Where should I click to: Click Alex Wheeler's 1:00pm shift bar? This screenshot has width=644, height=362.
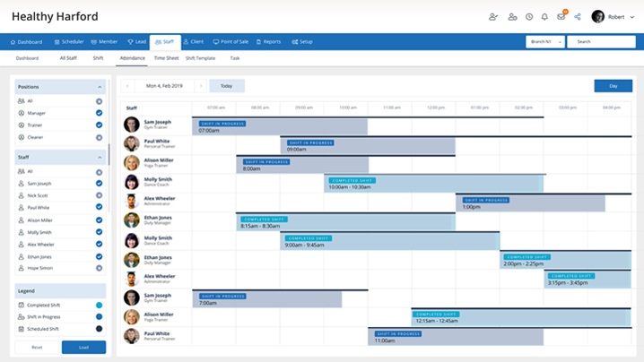pos(530,203)
